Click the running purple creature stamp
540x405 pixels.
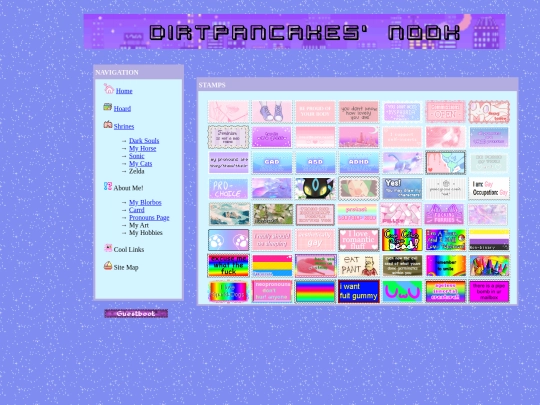coord(402,163)
